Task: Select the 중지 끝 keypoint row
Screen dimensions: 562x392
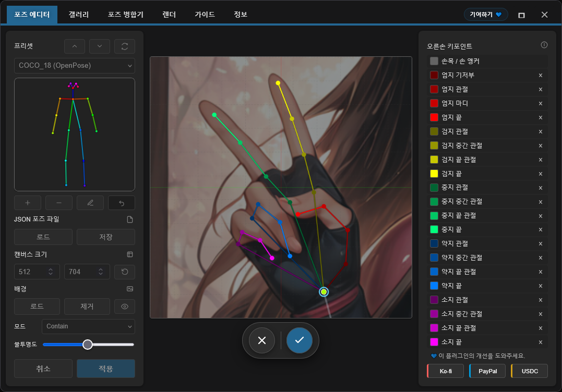Action: pyautogui.click(x=487, y=229)
